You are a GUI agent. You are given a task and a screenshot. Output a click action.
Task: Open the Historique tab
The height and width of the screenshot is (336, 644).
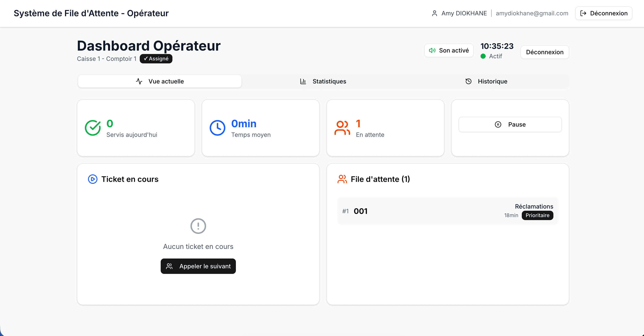486,81
